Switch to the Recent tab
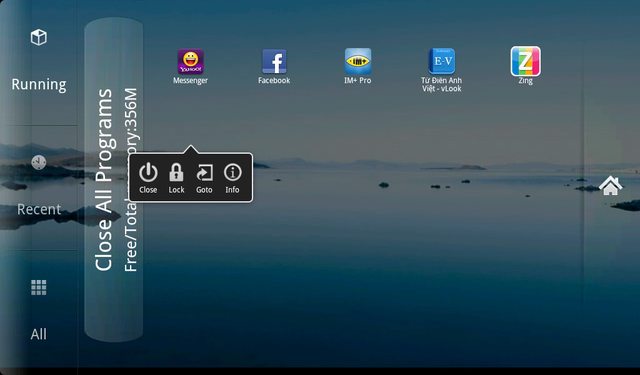This screenshot has width=640, height=375. [39, 209]
